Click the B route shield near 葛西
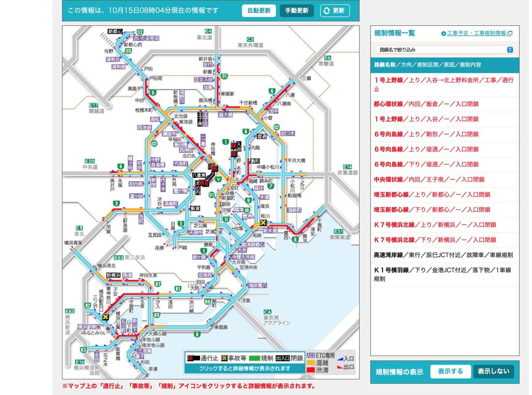The image size is (532, 395). pos(295,240)
